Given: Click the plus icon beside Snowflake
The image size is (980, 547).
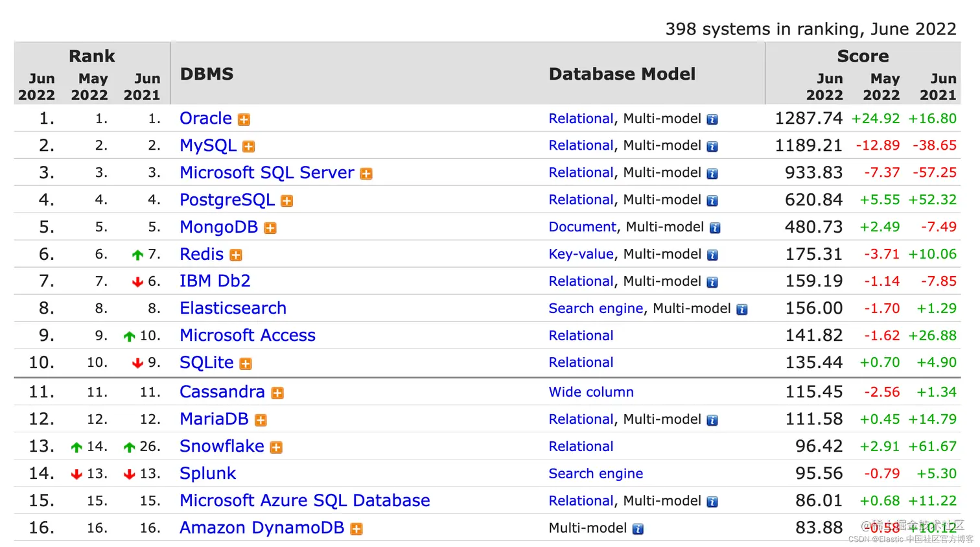Looking at the screenshot, I should (x=276, y=448).
